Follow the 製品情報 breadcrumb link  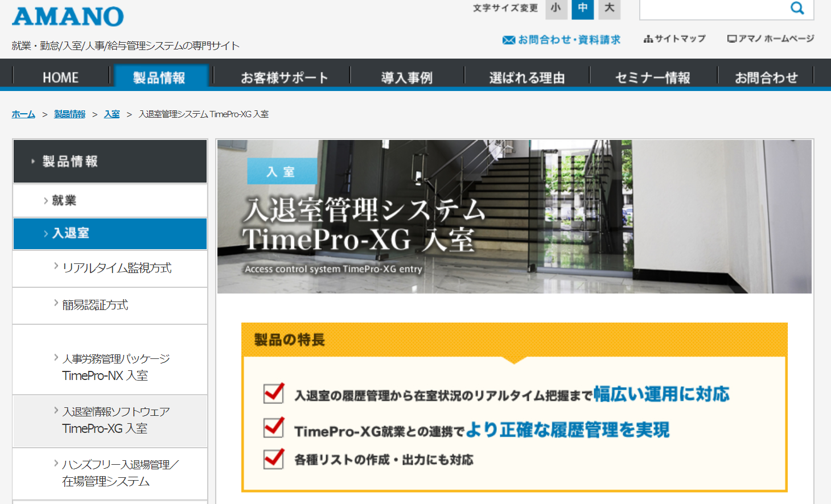[x=69, y=114]
